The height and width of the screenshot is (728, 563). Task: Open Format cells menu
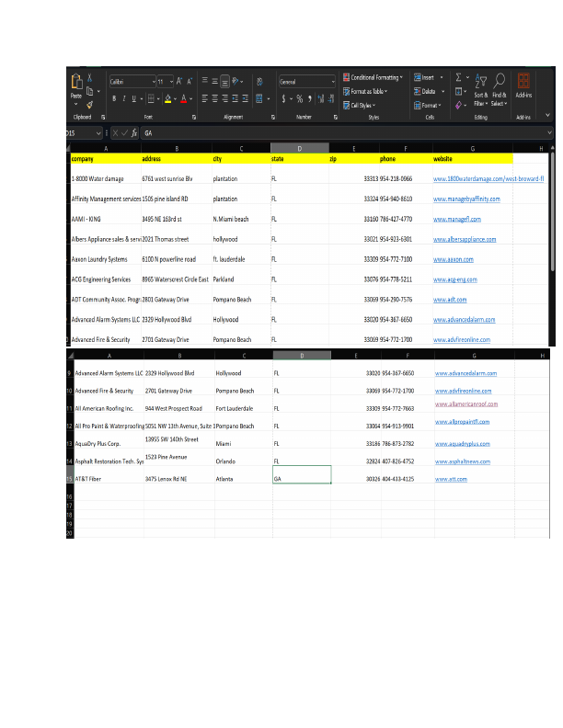[x=428, y=106]
